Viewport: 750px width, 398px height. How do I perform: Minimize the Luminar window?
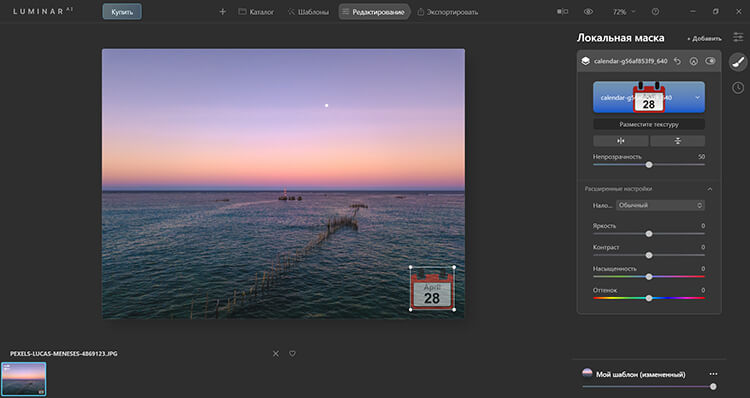click(692, 11)
